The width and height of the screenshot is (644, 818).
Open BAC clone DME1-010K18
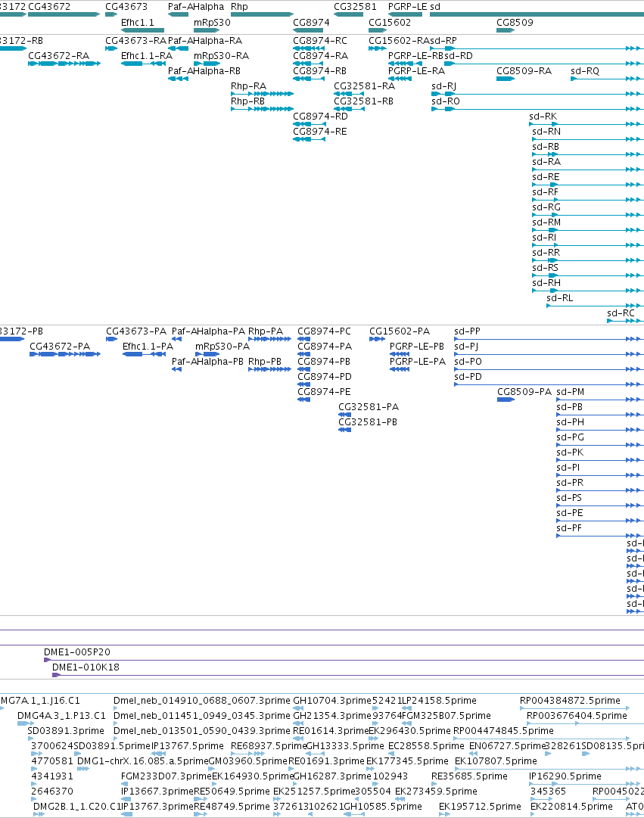86,667
